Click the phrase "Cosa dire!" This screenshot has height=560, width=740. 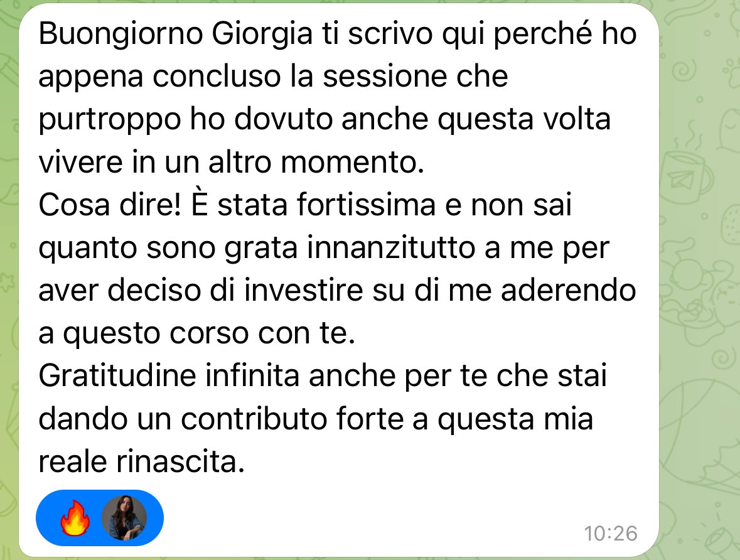click(110, 205)
